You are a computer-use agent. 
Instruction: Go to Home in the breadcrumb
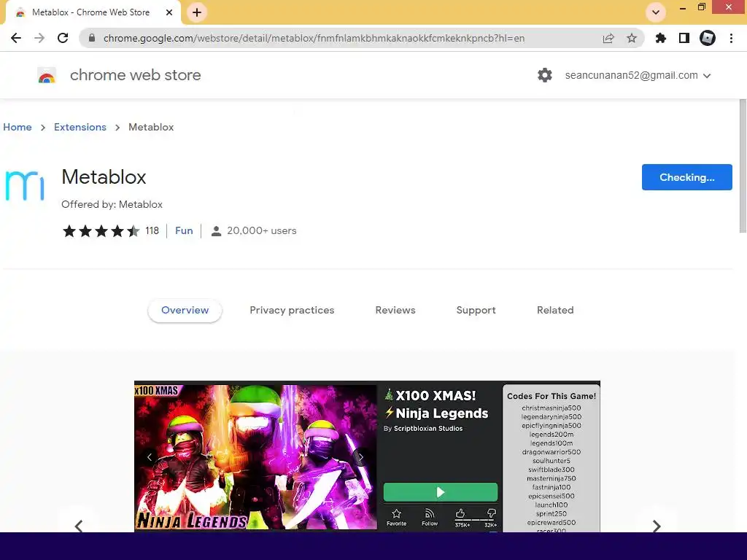18,127
